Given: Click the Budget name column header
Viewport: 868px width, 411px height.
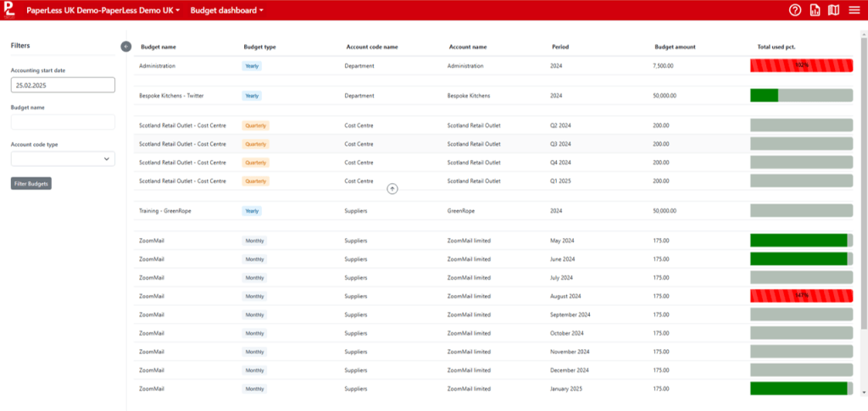Looking at the screenshot, I should click(158, 47).
